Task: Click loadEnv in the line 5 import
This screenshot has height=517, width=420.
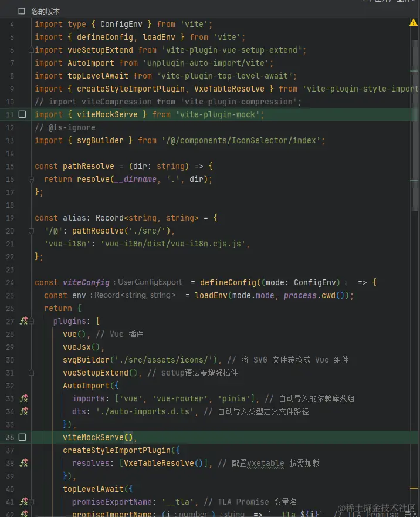Action: [x=158, y=37]
